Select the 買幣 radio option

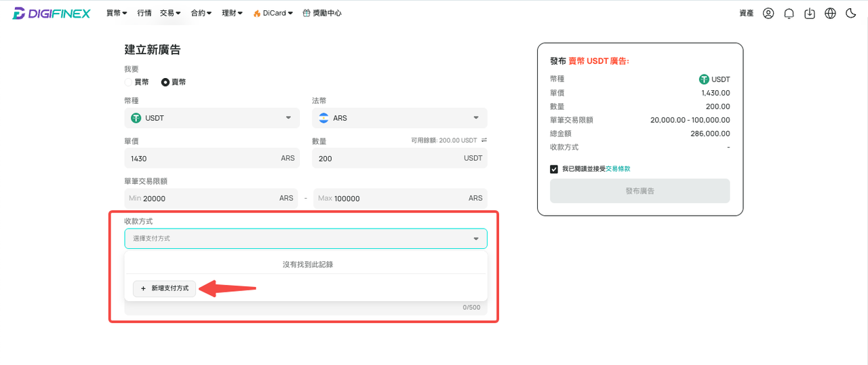136,82
